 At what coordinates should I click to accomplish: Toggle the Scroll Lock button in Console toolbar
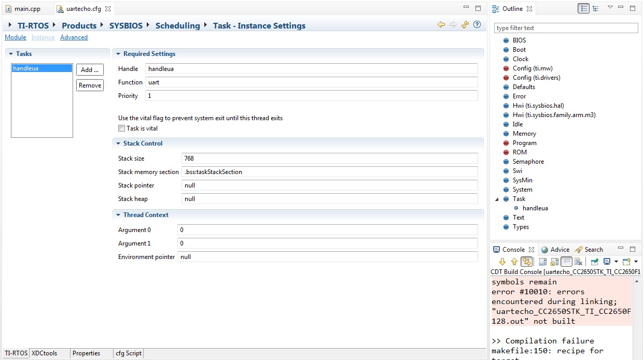pos(554,262)
